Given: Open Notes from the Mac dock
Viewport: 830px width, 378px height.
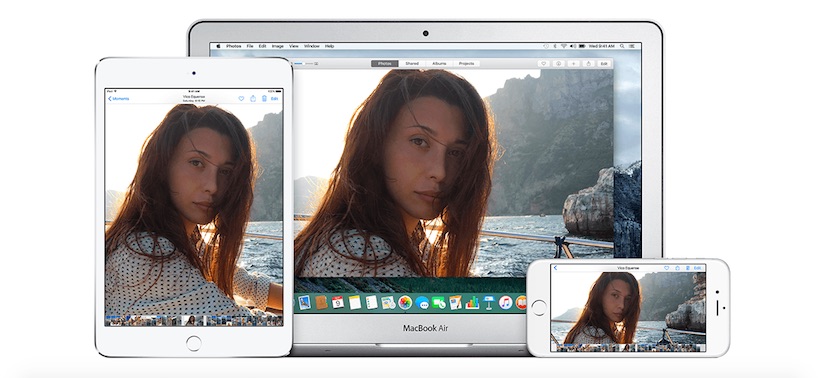Looking at the screenshot, I should [x=355, y=302].
